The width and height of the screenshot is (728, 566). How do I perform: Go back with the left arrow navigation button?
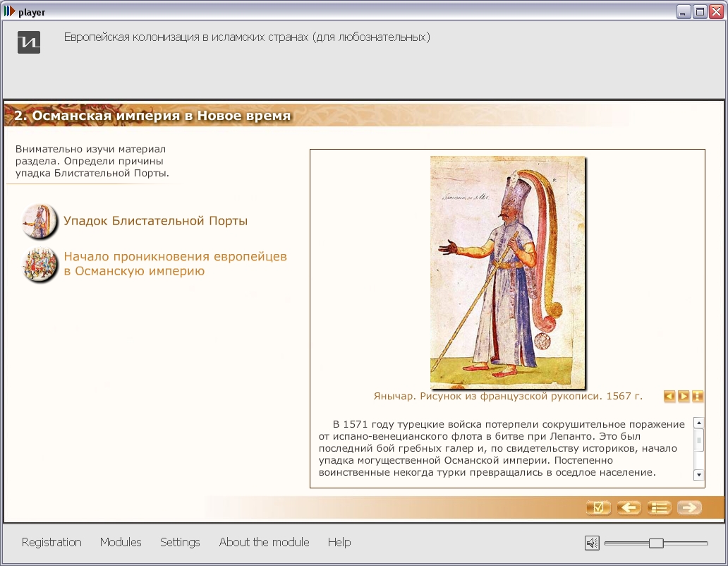(629, 507)
